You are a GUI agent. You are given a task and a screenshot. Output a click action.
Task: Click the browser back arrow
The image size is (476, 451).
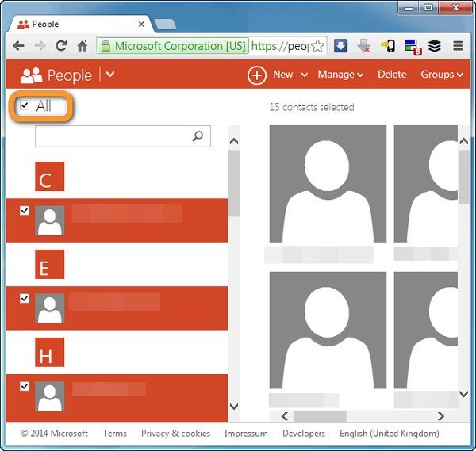(x=19, y=46)
